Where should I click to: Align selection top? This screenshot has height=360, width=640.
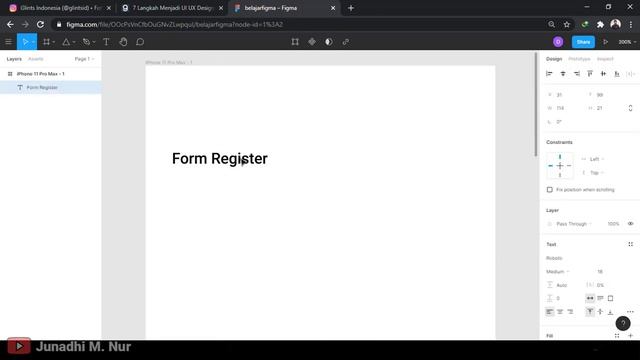click(590, 74)
